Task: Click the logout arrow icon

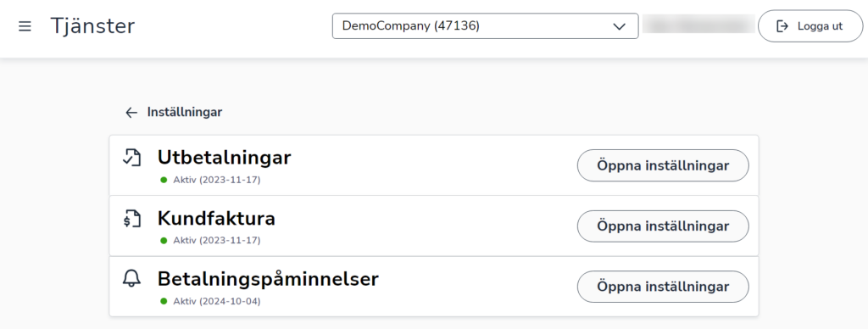Action: point(782,26)
